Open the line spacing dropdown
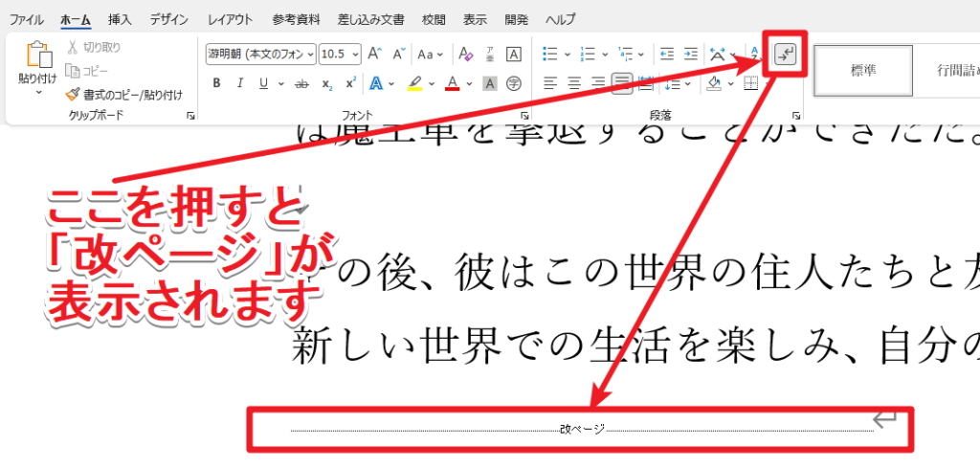980x469 pixels. pyautogui.click(x=678, y=83)
